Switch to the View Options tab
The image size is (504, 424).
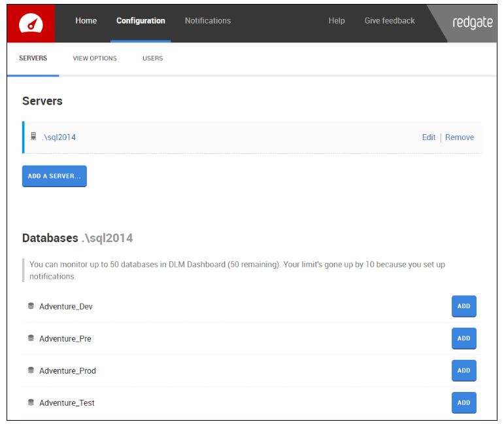[95, 58]
